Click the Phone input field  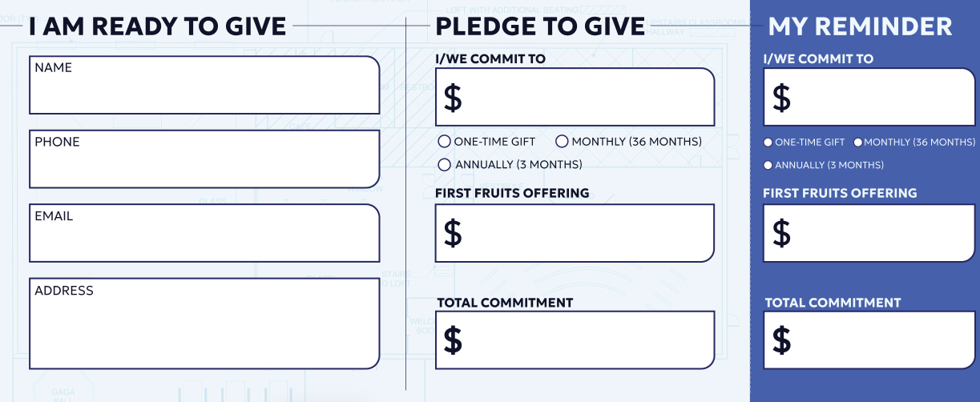coord(204,159)
